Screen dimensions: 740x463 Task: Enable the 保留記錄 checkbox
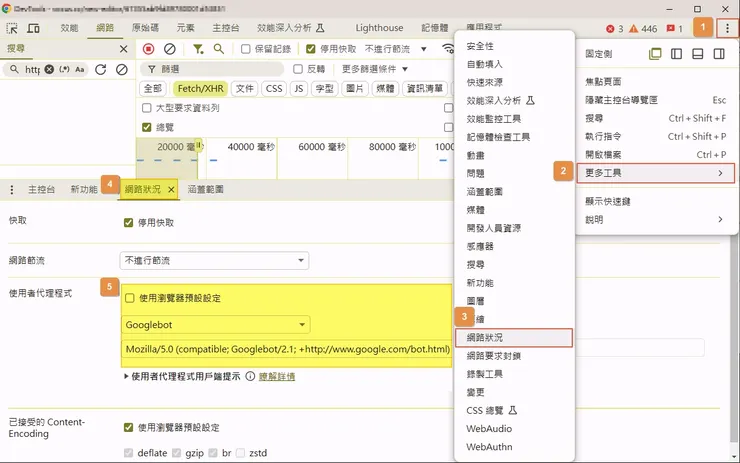point(245,49)
